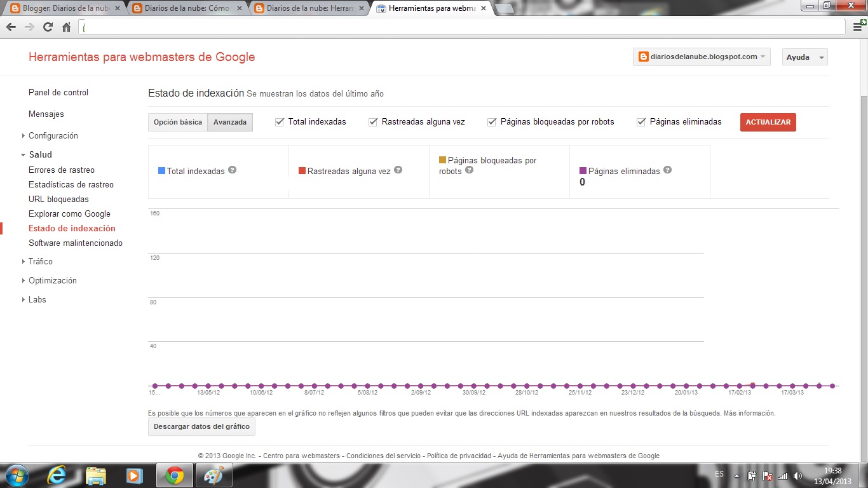Open Centro para webmasters footer link
This screenshot has width=868, height=488.
(x=302, y=456)
